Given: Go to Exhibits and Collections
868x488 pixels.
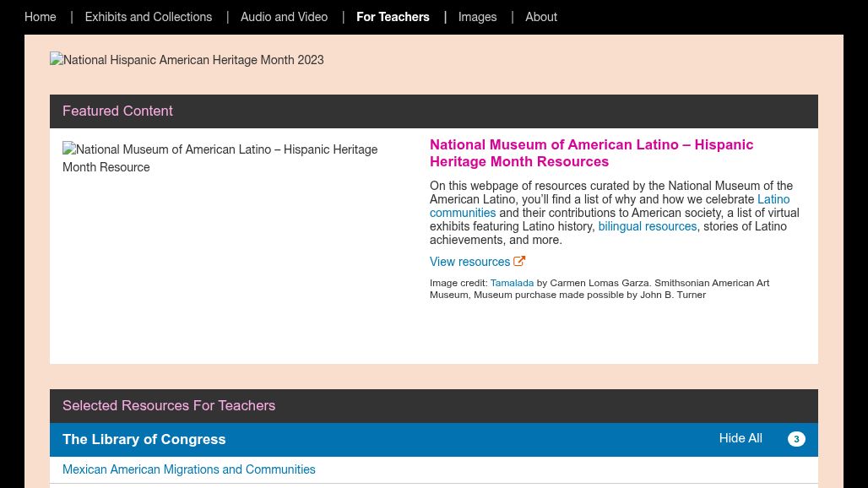Looking at the screenshot, I should [149, 17].
